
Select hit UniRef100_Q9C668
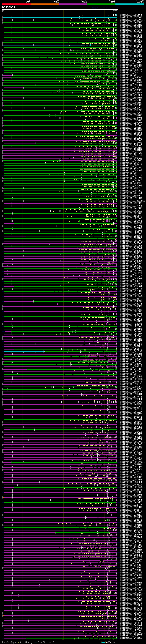tap(131, 15)
